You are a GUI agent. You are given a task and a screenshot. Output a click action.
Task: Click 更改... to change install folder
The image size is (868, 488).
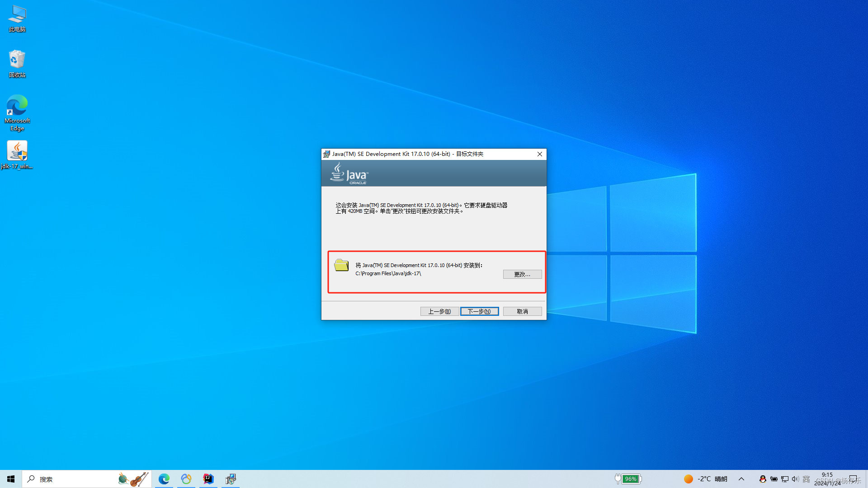pyautogui.click(x=522, y=274)
